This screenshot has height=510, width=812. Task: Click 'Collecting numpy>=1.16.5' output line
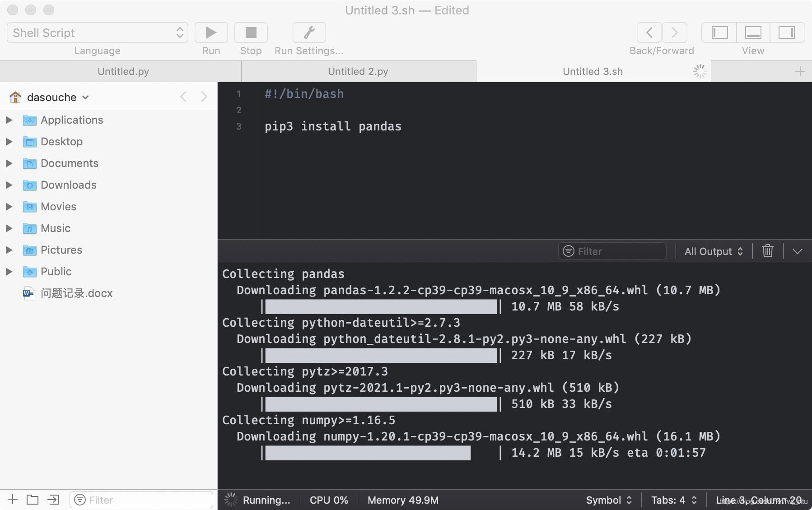(x=308, y=420)
